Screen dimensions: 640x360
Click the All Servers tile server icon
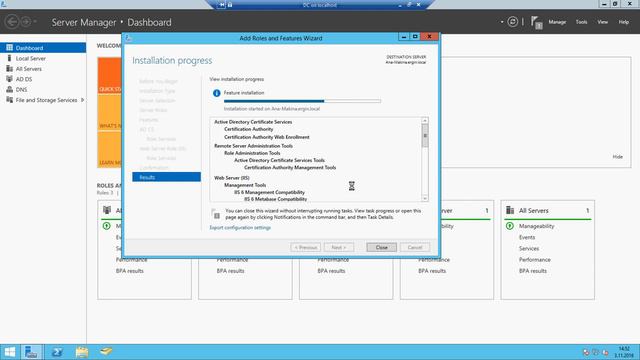pyautogui.click(x=510, y=210)
